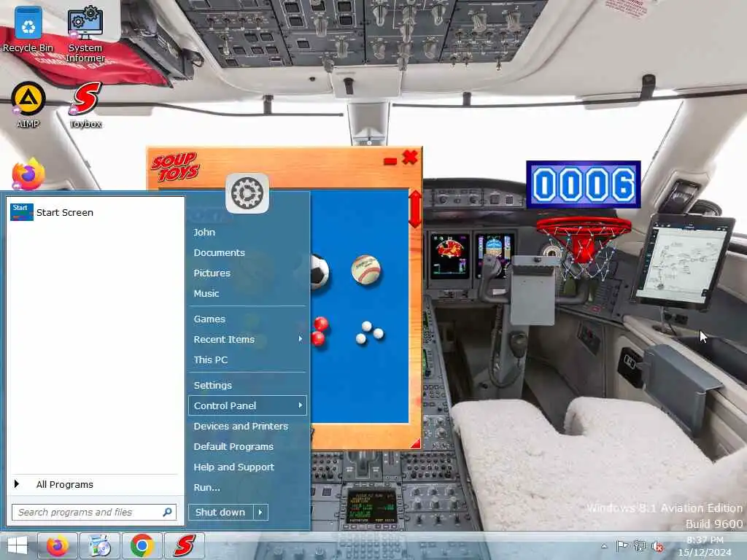Pick the soccer ball toy

pos(320,271)
